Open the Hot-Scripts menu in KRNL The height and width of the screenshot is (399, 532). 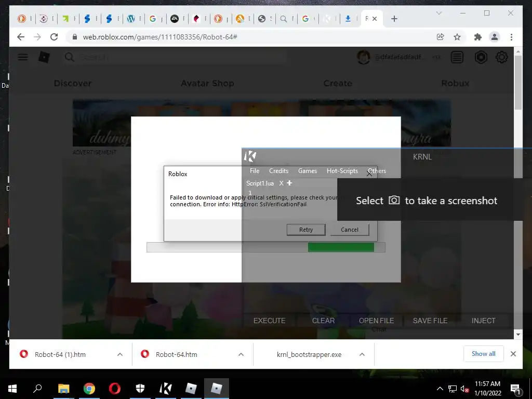[342, 171]
